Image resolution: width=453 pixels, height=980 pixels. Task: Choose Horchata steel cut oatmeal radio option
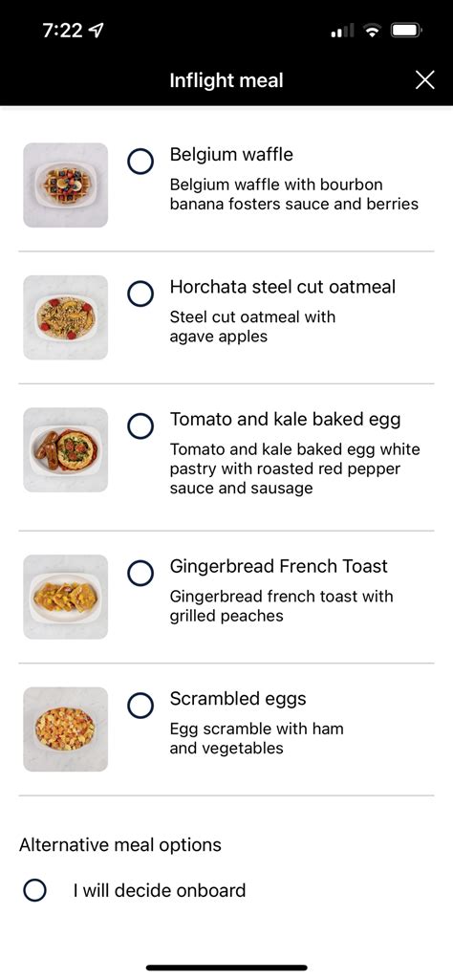[x=140, y=294]
